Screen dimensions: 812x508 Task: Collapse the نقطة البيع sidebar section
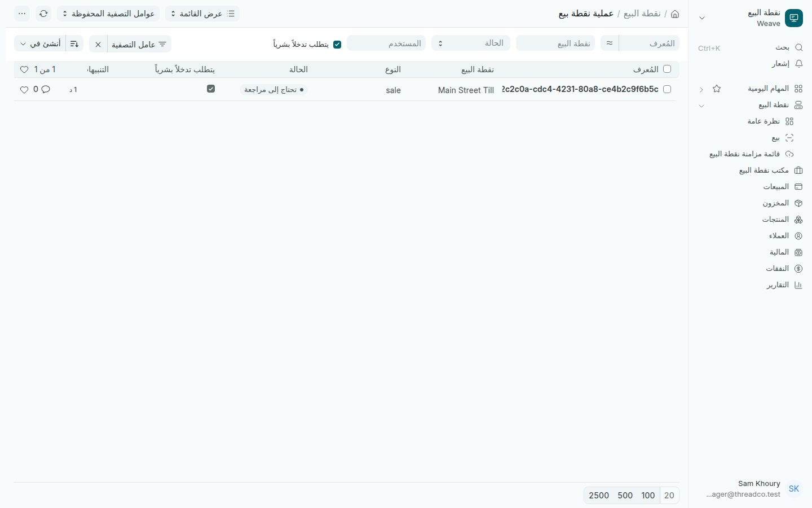coord(701,106)
